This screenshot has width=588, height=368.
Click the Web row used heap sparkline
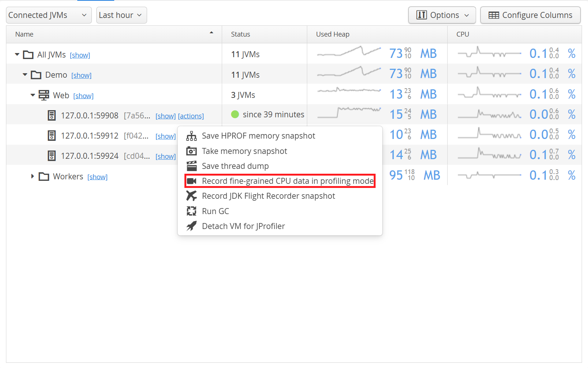349,90
